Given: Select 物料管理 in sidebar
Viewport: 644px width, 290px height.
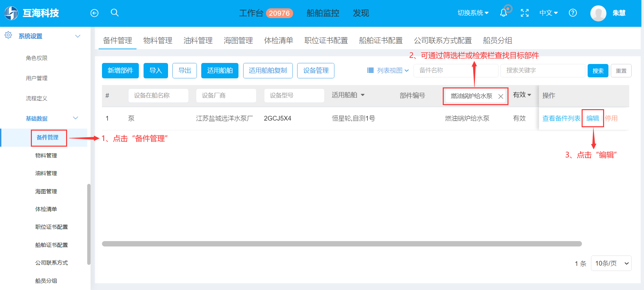Looking at the screenshot, I should 46,155.
